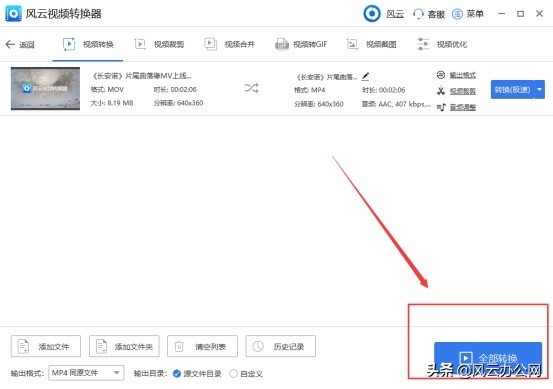The width and height of the screenshot is (553, 389).
Task: Switch to the 视频合并 tab
Action: [x=230, y=44]
